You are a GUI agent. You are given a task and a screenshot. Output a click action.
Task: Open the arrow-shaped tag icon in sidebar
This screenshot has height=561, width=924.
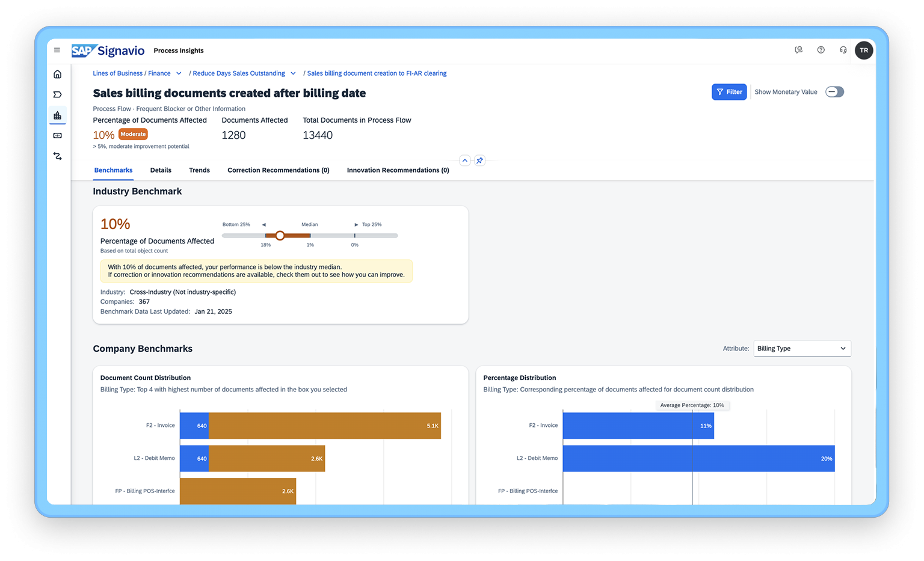pyautogui.click(x=58, y=94)
